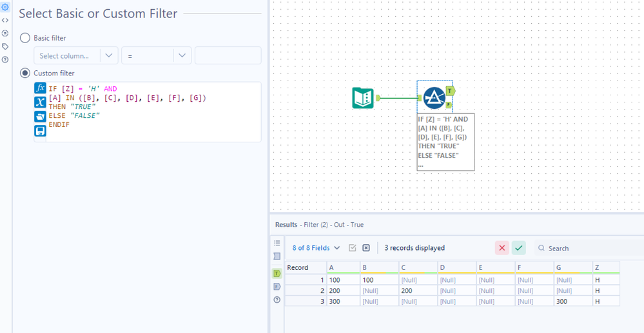Select column header A in results
This screenshot has height=333, width=644.
(344, 268)
